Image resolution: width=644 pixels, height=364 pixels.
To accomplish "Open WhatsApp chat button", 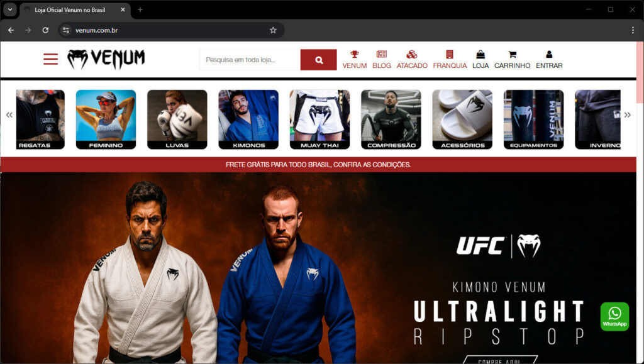I will [x=614, y=317].
